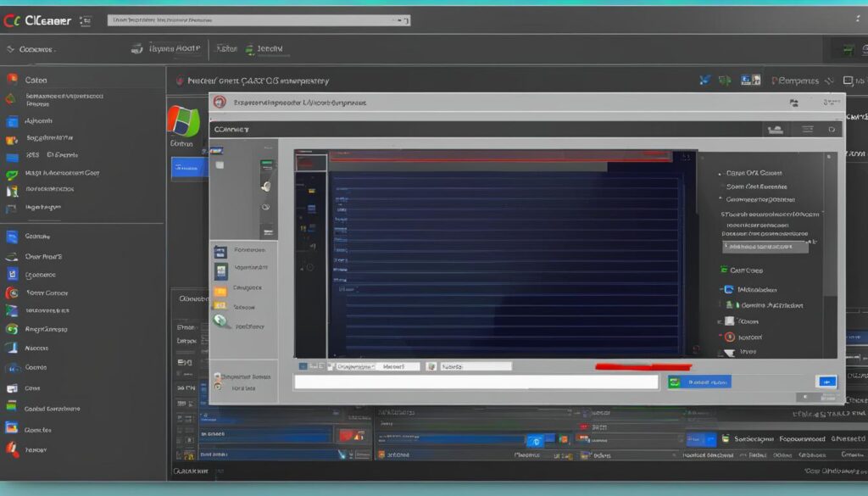Open the 'Fopoenrrood' link in the background bottom bar
Viewport: 868px width, 496px height.
pos(802,439)
